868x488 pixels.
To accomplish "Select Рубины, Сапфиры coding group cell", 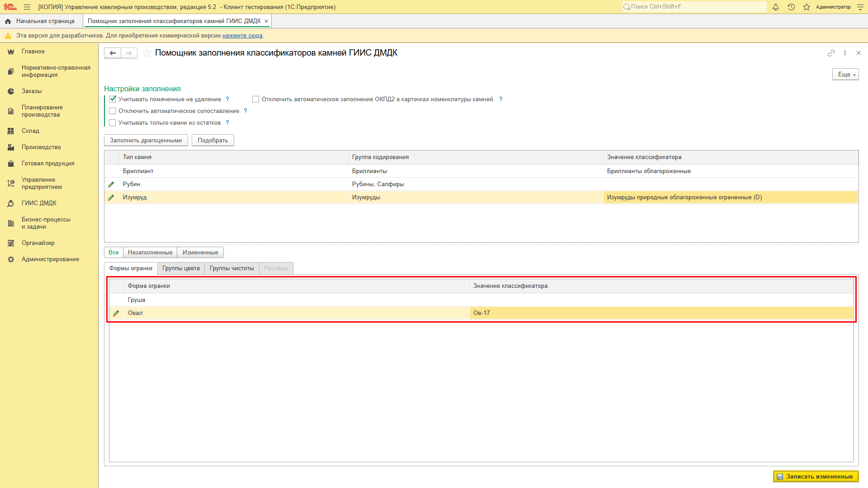I will [476, 184].
